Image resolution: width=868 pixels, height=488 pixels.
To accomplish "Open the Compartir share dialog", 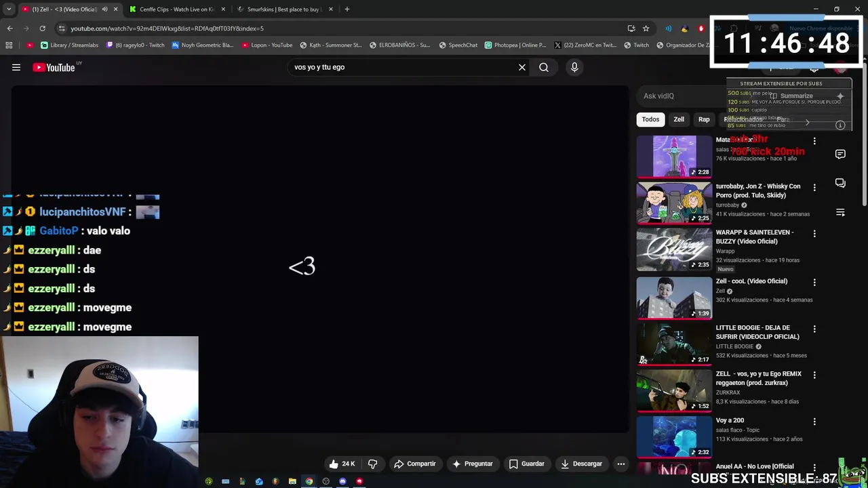I will coord(415,464).
